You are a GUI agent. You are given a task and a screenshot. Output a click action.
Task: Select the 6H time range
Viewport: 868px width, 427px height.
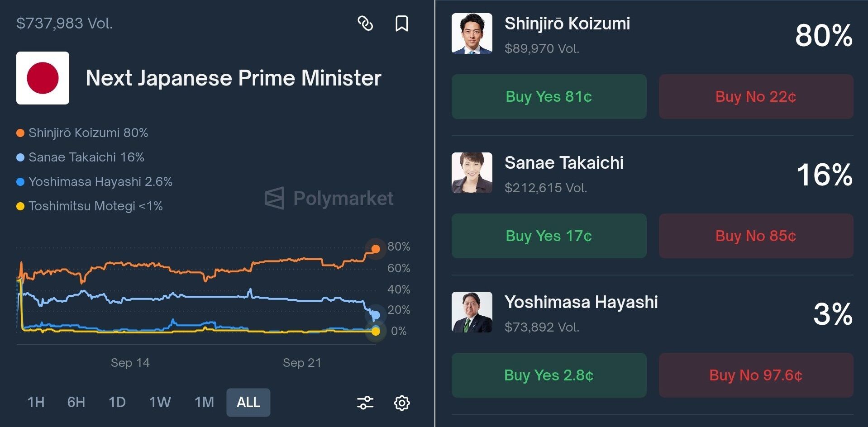click(x=76, y=402)
